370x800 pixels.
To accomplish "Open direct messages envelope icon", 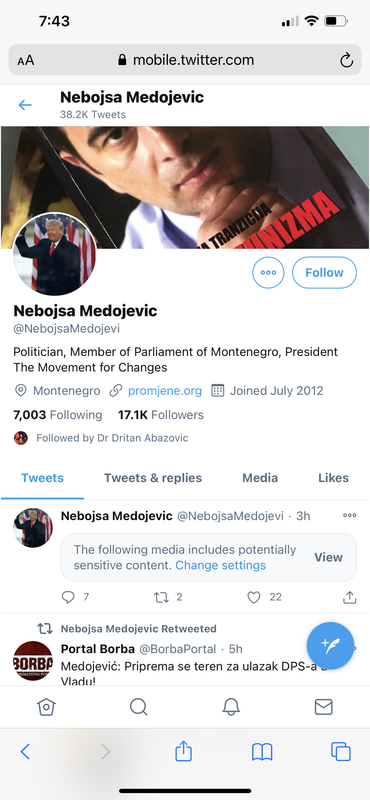I will click(x=324, y=707).
